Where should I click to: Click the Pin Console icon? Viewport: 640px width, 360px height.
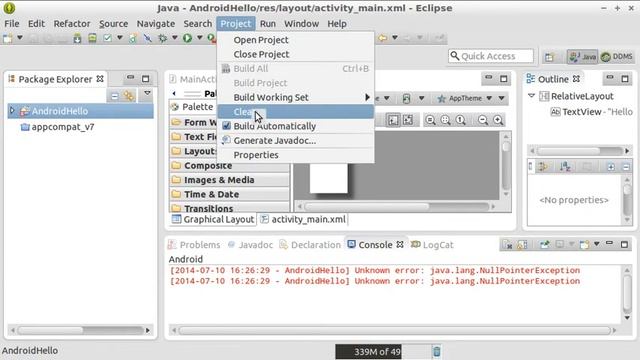pos(544,244)
